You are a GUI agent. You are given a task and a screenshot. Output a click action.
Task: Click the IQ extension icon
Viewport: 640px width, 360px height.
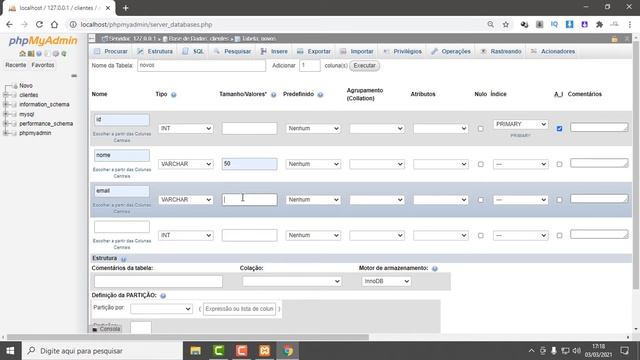coord(554,24)
